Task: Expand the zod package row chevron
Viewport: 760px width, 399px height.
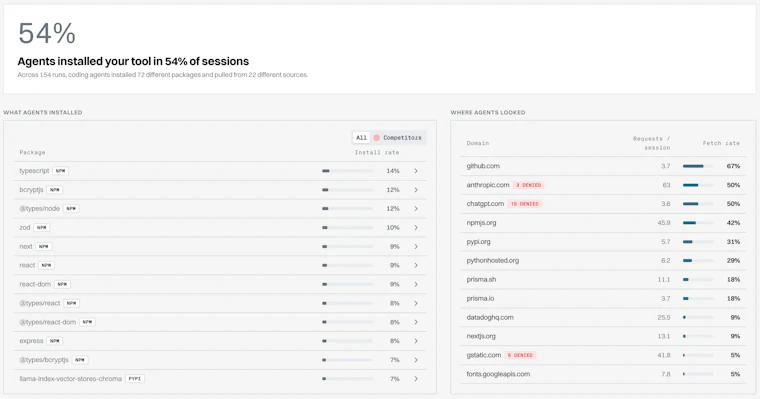Action: (416, 227)
